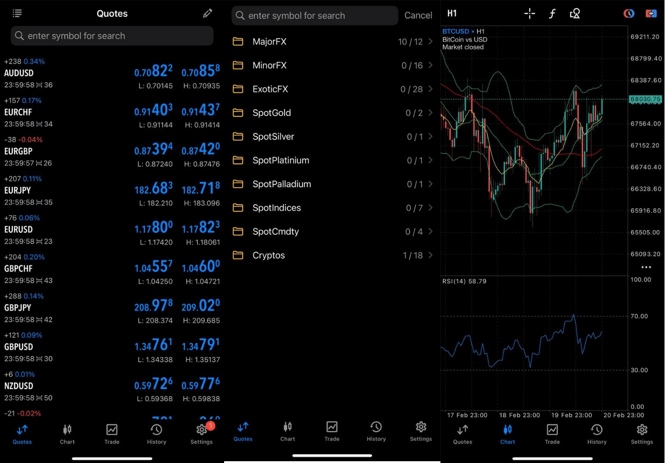Open Trade tab in middle screen

coord(332,431)
